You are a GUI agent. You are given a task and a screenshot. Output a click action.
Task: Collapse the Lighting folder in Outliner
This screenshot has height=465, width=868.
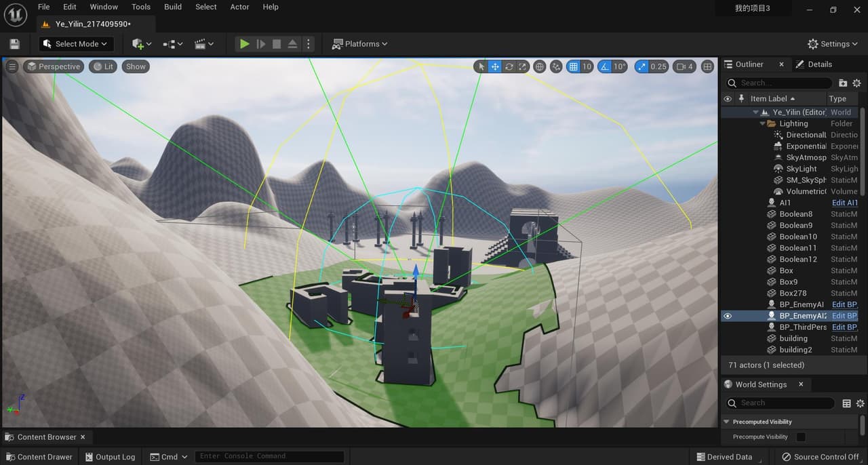[x=763, y=123]
